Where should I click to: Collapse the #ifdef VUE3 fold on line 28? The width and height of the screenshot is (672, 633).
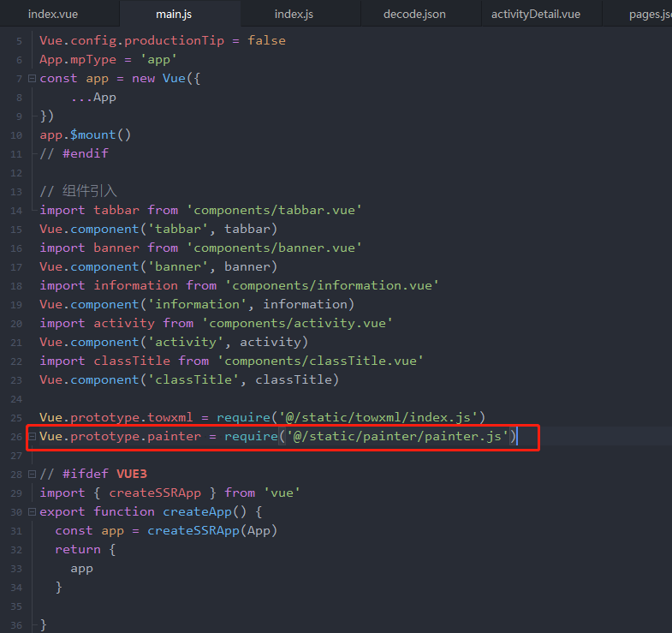pyautogui.click(x=32, y=475)
